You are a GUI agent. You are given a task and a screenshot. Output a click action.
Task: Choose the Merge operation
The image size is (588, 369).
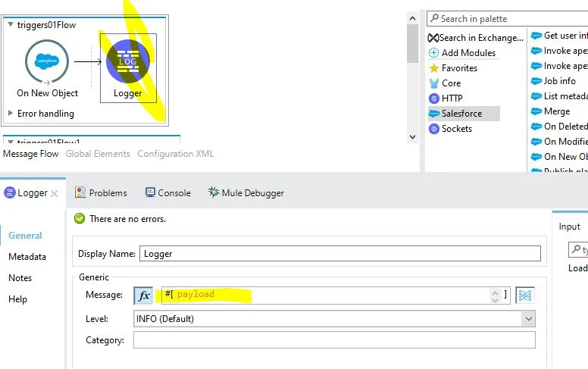coord(551,111)
